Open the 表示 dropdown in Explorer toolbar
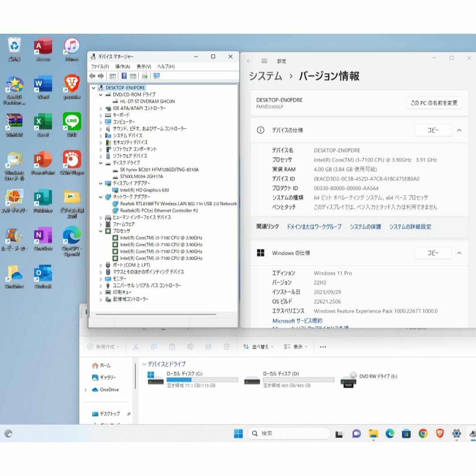The image size is (476, 476). [x=296, y=347]
